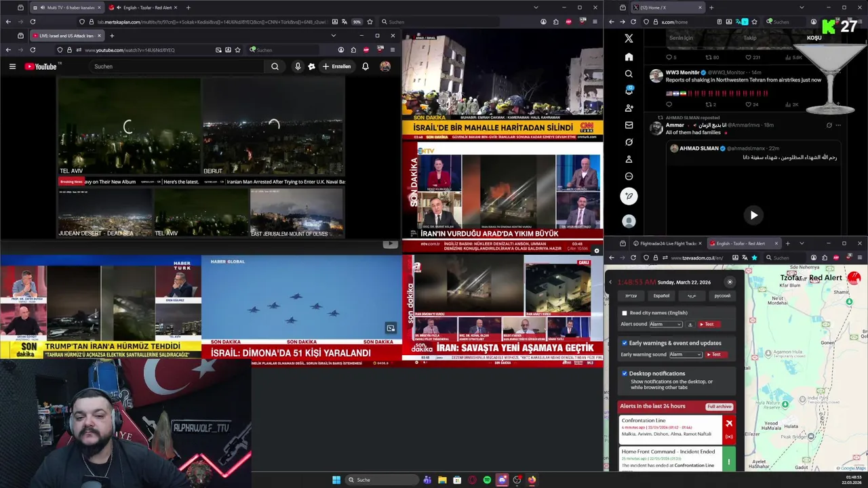The image size is (868, 488).
Task: Compose a new post on X
Action: (x=629, y=196)
